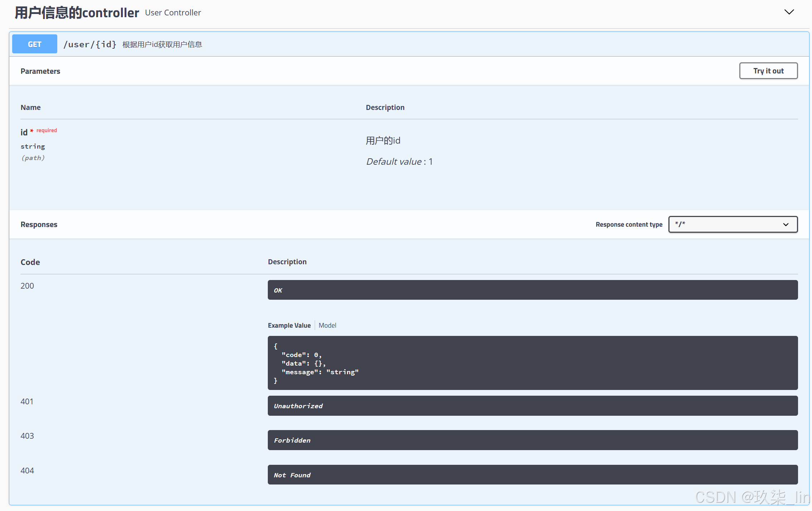
Task: Click the Forbidden response description bar
Action: pyautogui.click(x=532, y=440)
